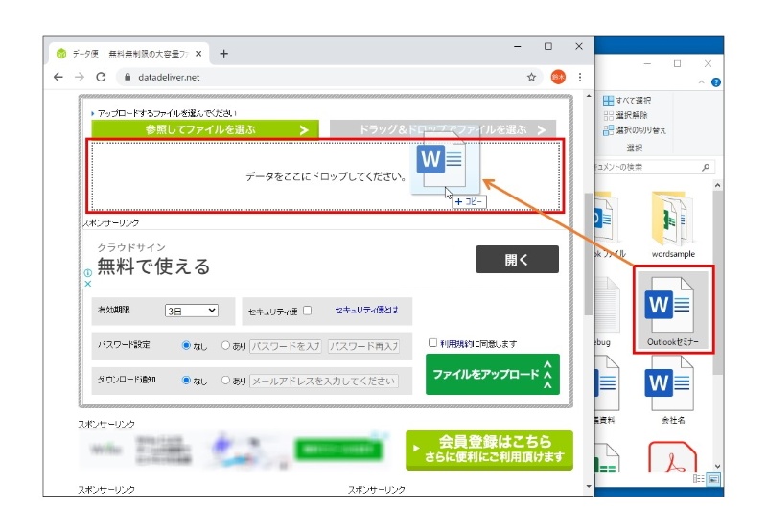Select the Outlookセミナー Word file
This screenshot has height=532, width=767.
click(x=673, y=312)
